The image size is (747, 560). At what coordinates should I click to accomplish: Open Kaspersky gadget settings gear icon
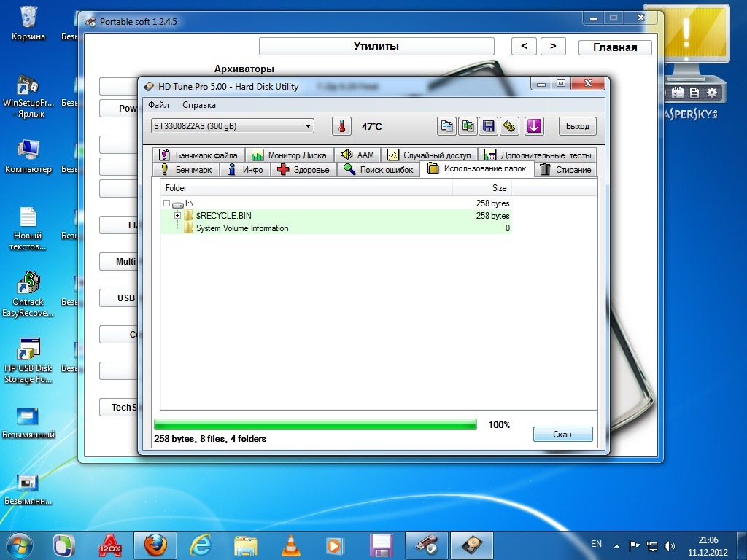(x=712, y=93)
